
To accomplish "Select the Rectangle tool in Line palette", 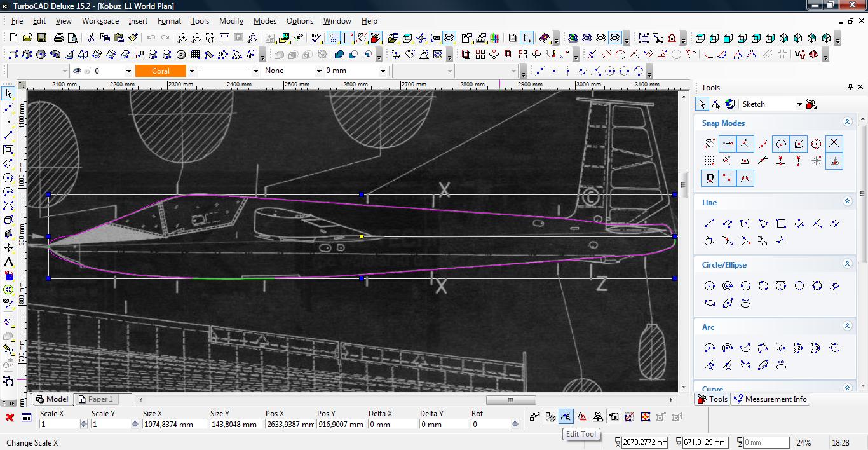I will click(x=781, y=223).
